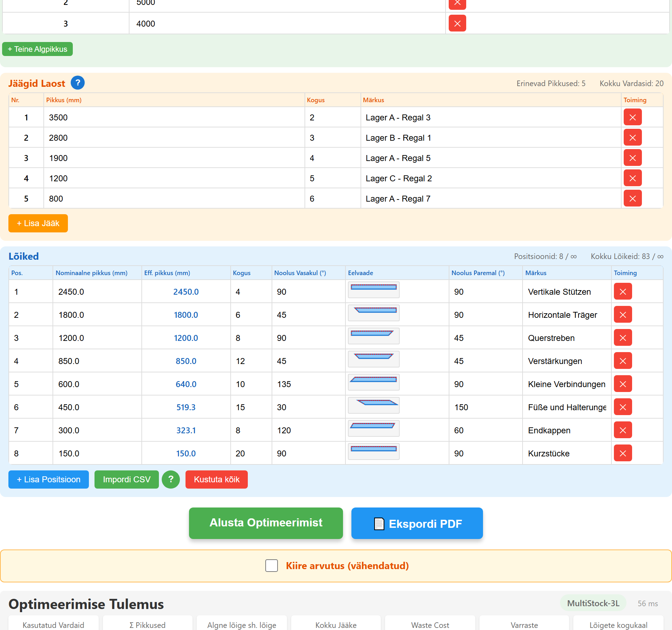This screenshot has height=630, width=672.
Task: Delete remnant row Lager A - Regal 7
Action: click(x=632, y=198)
